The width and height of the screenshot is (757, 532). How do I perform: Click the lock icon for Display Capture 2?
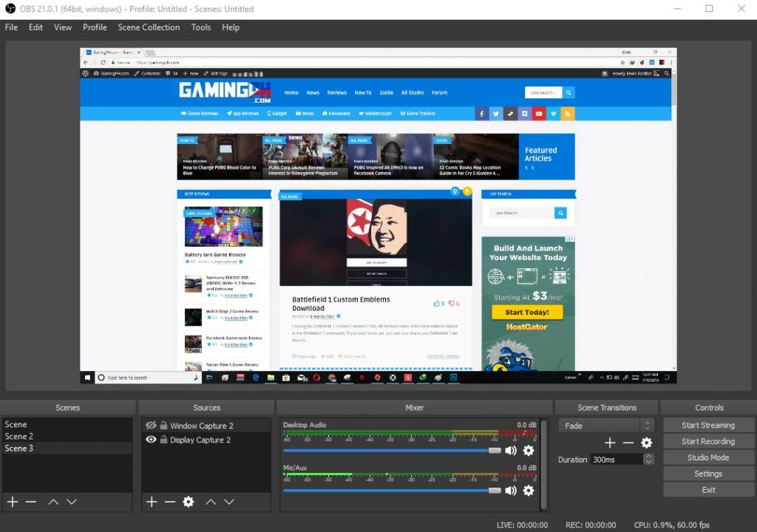coord(163,440)
